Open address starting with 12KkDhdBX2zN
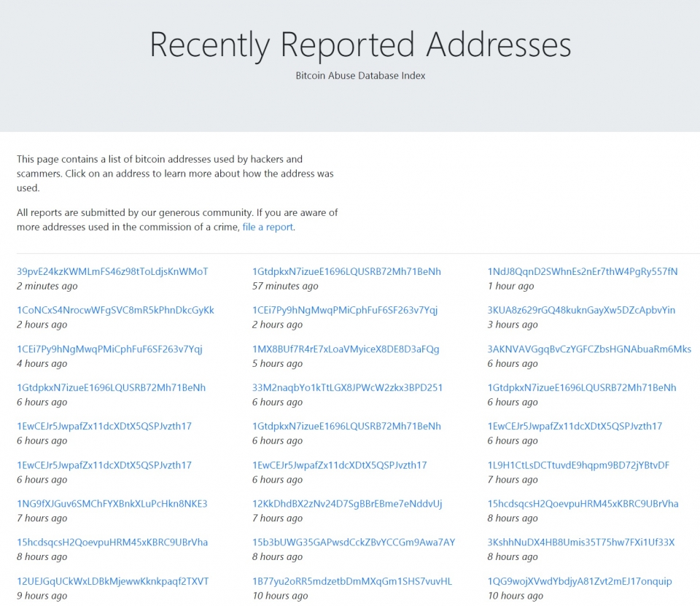This screenshot has height=606, width=700. click(347, 503)
